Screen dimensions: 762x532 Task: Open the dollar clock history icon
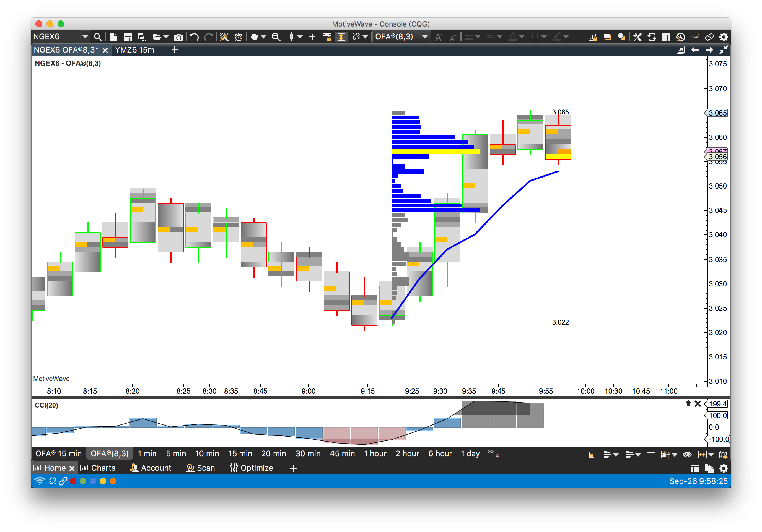coord(680,37)
